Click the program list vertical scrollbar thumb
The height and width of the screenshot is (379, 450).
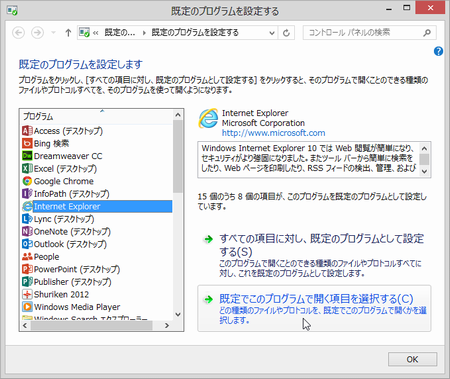point(178,156)
